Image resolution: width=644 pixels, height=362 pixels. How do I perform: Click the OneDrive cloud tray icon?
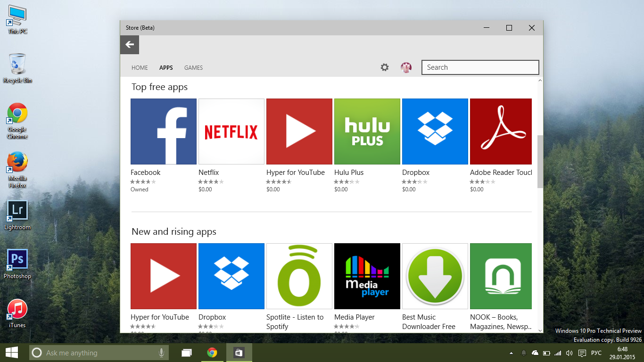tap(535, 353)
